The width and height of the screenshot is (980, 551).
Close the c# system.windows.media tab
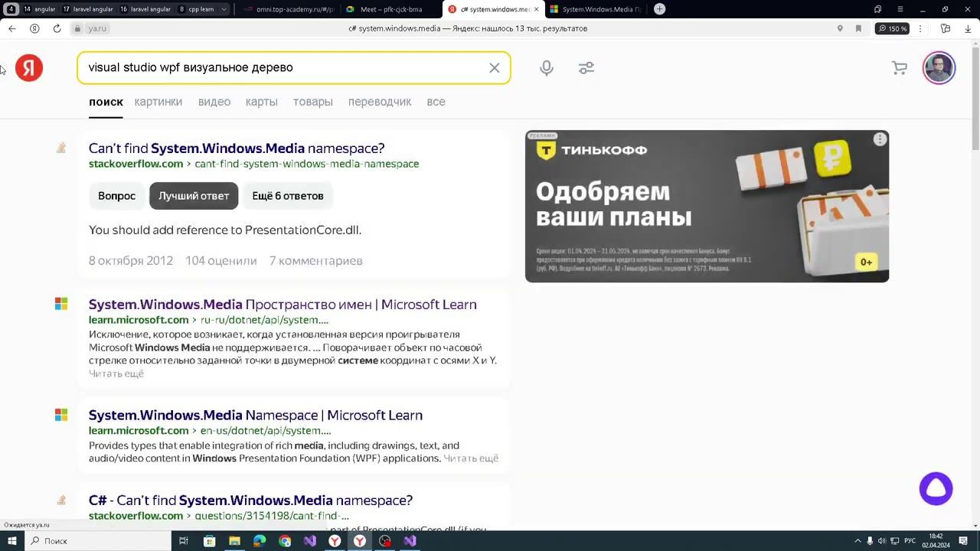coord(536,9)
